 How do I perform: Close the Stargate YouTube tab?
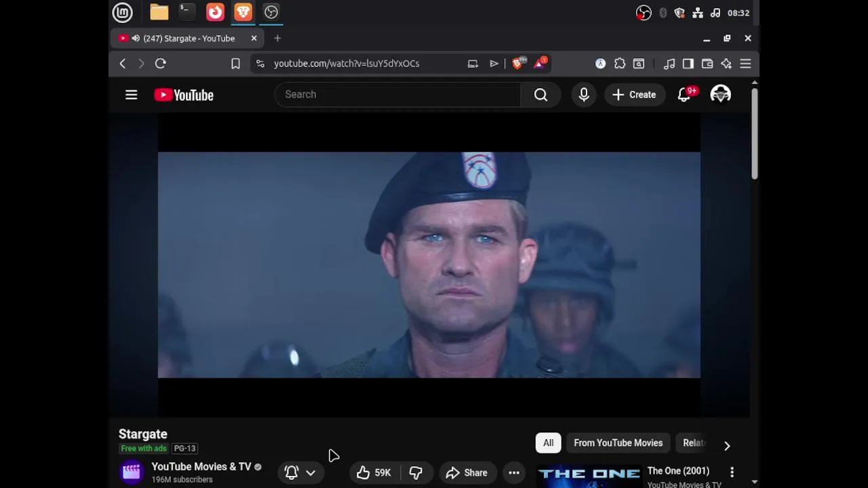[254, 38]
